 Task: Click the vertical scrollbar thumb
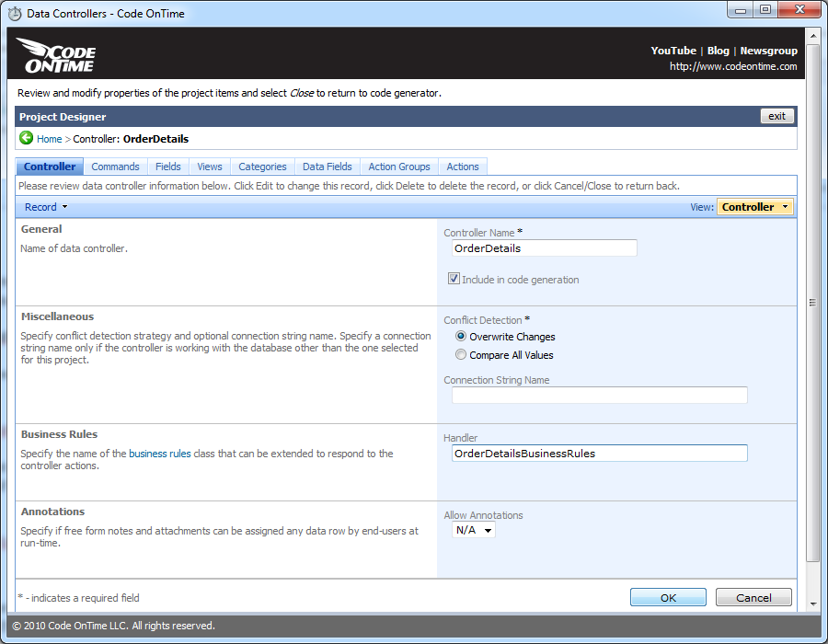(x=812, y=303)
